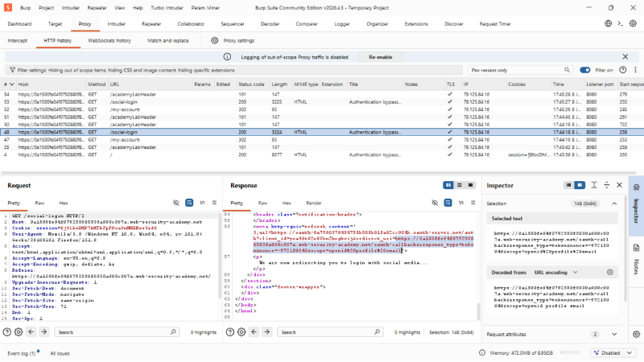
Task: Open the WebSockets history tab
Action: click(x=109, y=40)
